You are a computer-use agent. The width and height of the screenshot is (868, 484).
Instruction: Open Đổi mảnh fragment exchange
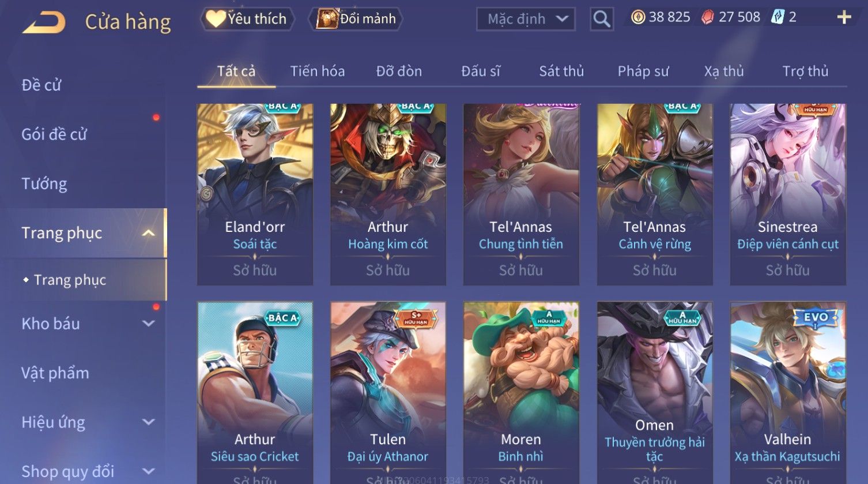coord(356,19)
